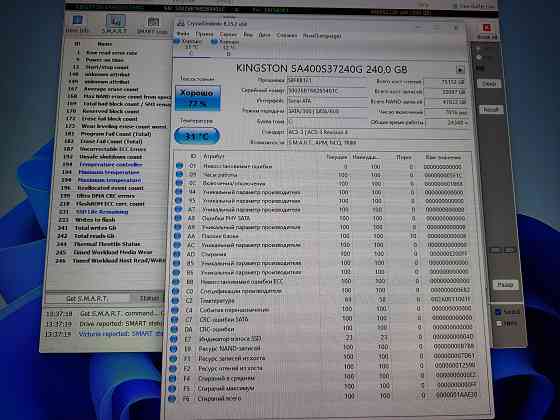This screenshot has height=420, width=560.
Task: Open Drive Info in Victoria toolbar
Action: click(x=78, y=24)
